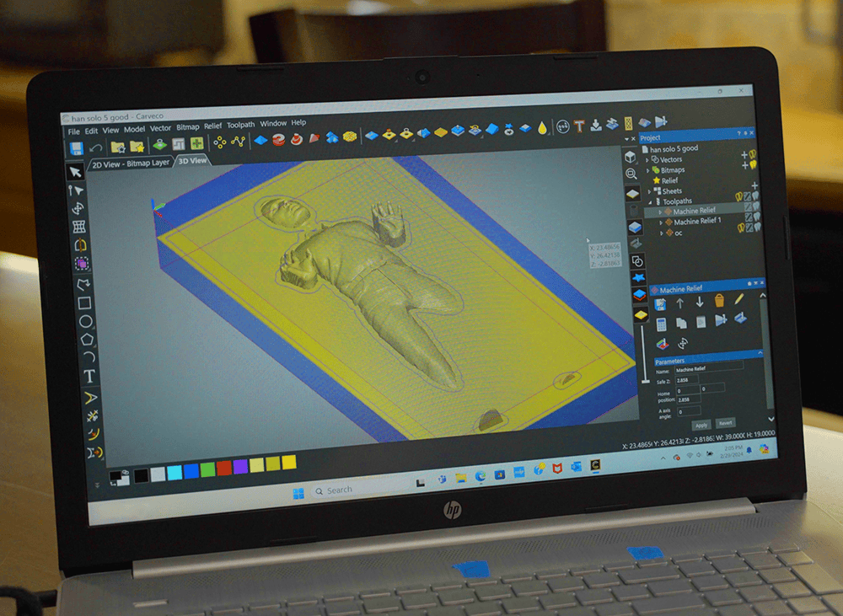Image resolution: width=843 pixels, height=616 pixels.
Task: Collapse the Toolpaths tree node
Action: tap(650, 202)
